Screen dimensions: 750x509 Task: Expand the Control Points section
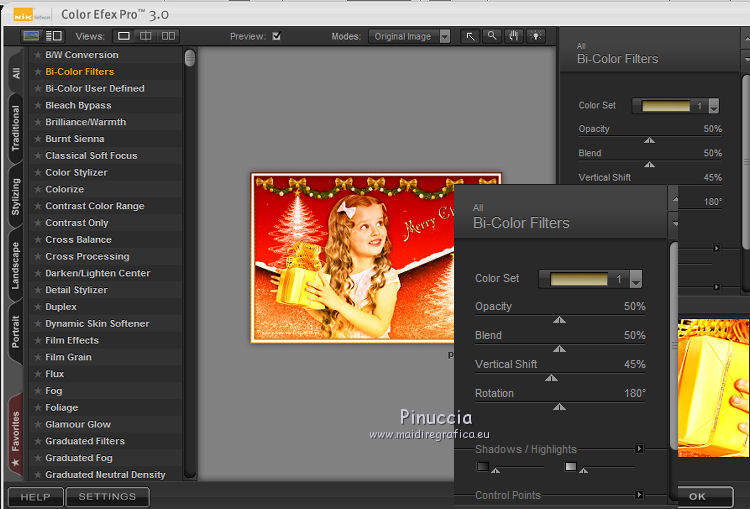click(x=640, y=495)
